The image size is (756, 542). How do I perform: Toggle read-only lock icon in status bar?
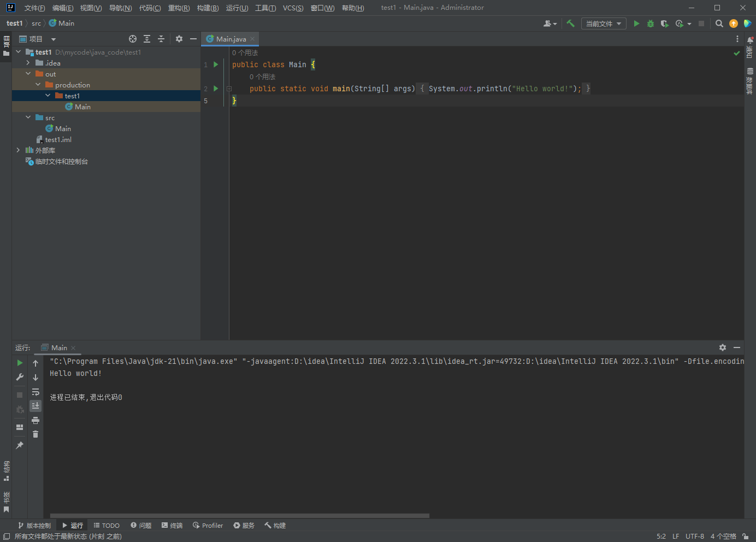pyautogui.click(x=746, y=537)
